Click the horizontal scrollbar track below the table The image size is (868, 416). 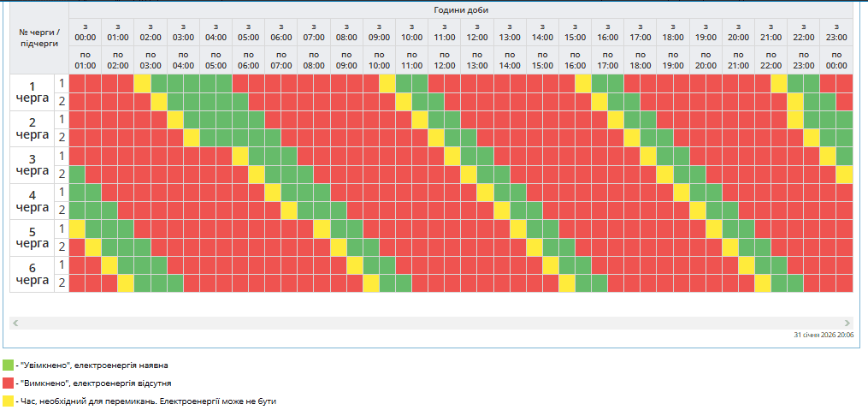pos(428,324)
